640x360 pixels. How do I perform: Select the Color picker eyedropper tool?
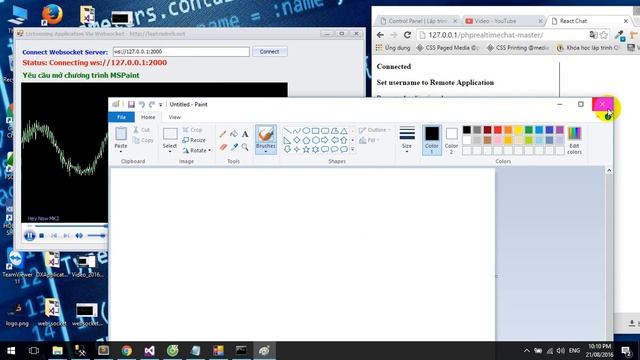coord(234,147)
